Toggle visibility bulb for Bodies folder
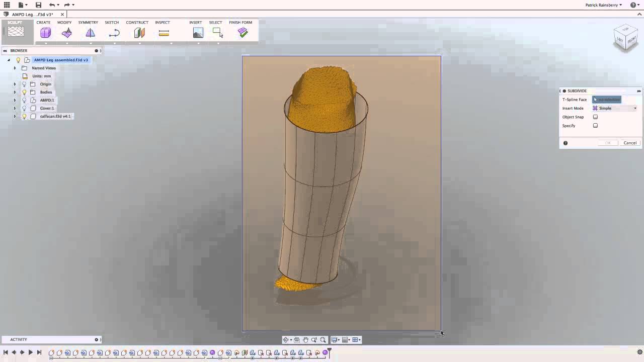 click(24, 92)
